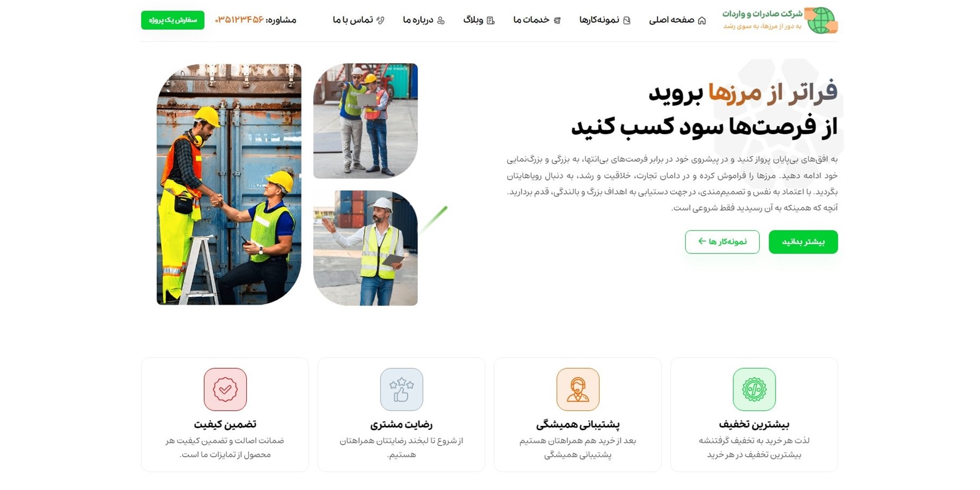Click the orange support headset icon

tap(578, 389)
